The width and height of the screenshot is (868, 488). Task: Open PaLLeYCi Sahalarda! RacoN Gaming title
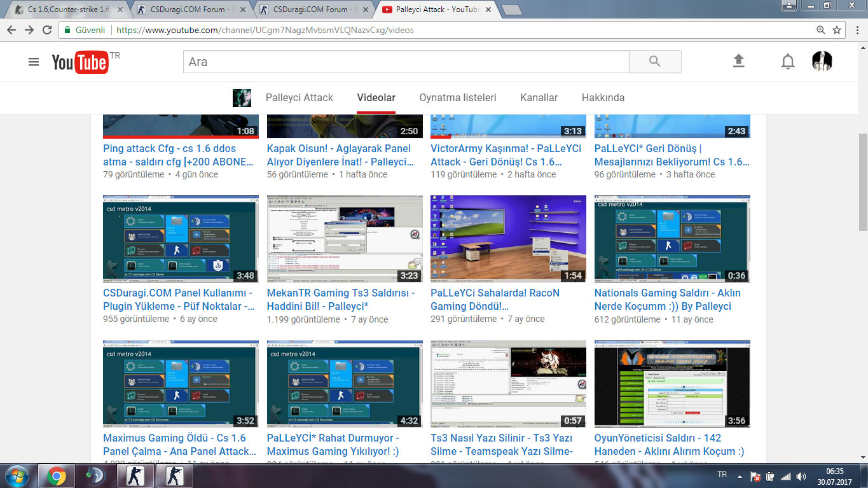tap(495, 300)
